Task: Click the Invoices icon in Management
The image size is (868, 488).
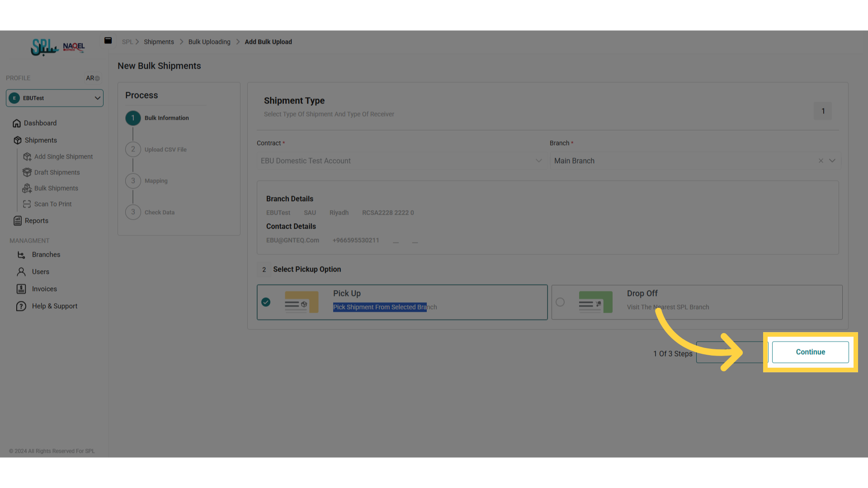Action: (21, 289)
